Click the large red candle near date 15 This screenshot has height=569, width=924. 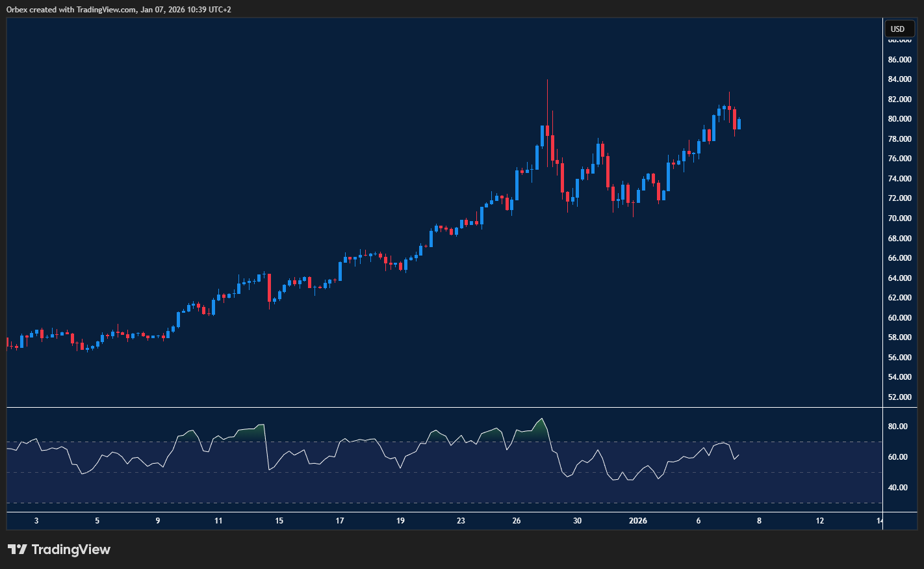point(268,288)
